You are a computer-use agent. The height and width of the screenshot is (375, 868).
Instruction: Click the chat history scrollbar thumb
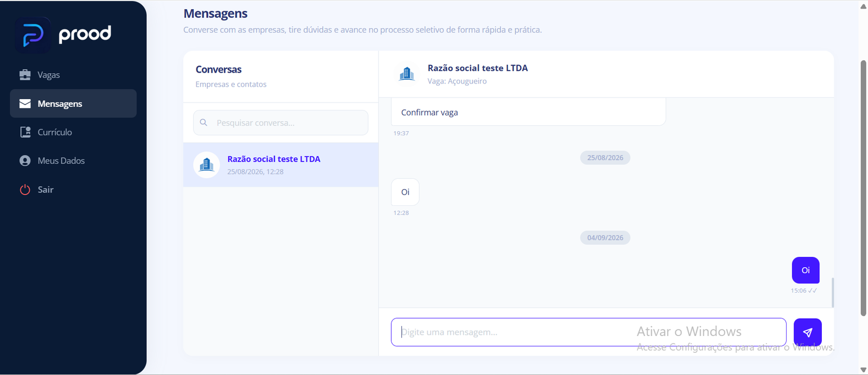pyautogui.click(x=832, y=293)
